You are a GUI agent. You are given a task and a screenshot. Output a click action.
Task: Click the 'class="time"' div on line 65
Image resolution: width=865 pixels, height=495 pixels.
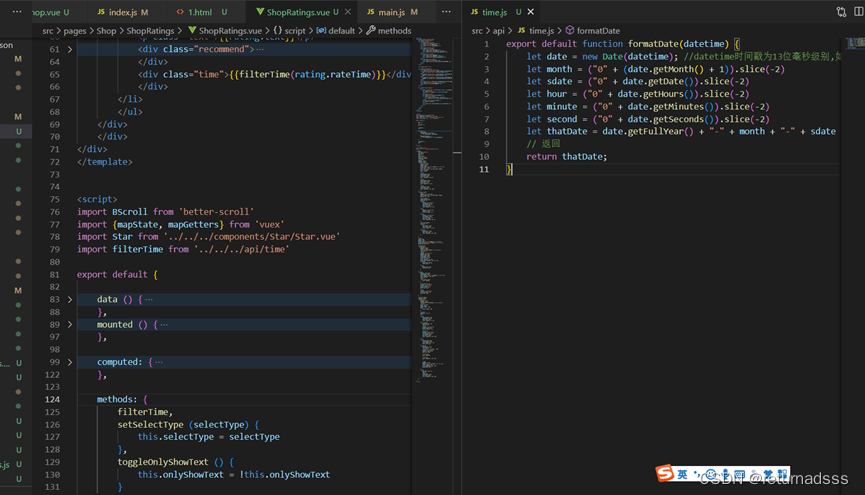275,74
